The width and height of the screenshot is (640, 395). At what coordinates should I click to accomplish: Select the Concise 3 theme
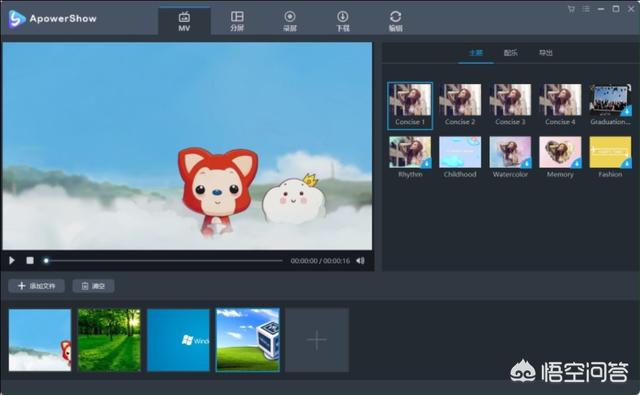[x=510, y=105]
